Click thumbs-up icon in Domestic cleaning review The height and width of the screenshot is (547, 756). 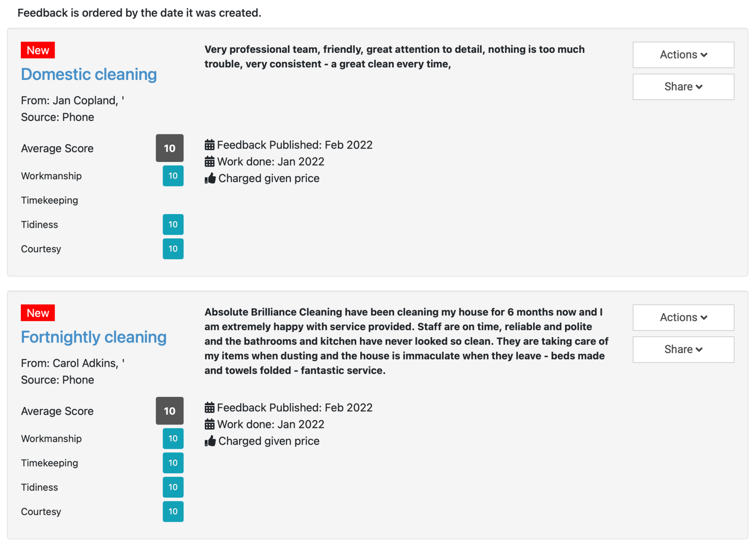pos(210,179)
